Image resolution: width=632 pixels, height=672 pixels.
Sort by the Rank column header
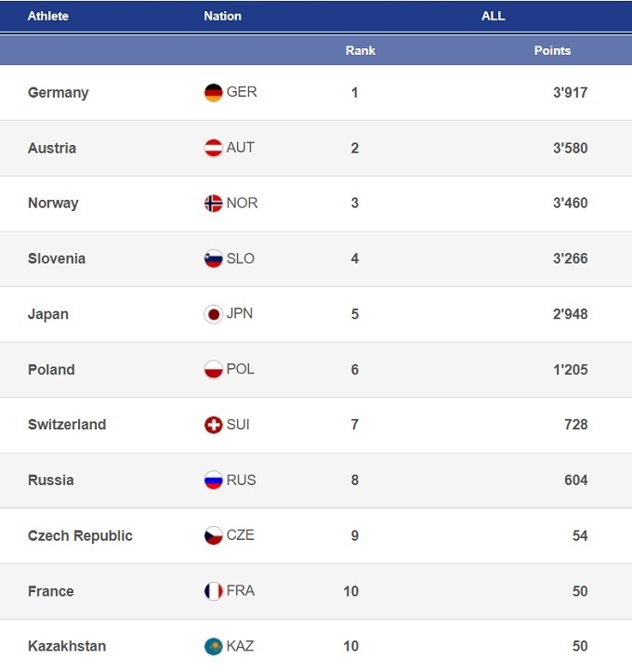tap(360, 50)
